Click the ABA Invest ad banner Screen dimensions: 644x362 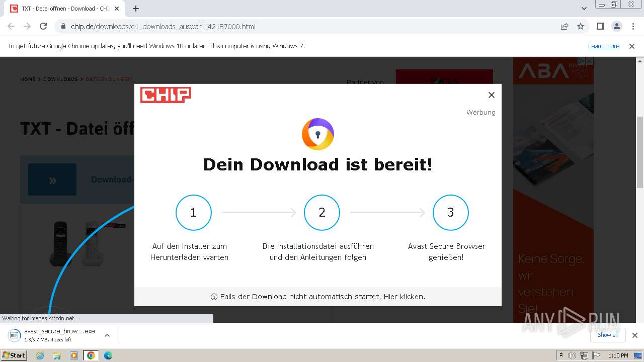553,190
